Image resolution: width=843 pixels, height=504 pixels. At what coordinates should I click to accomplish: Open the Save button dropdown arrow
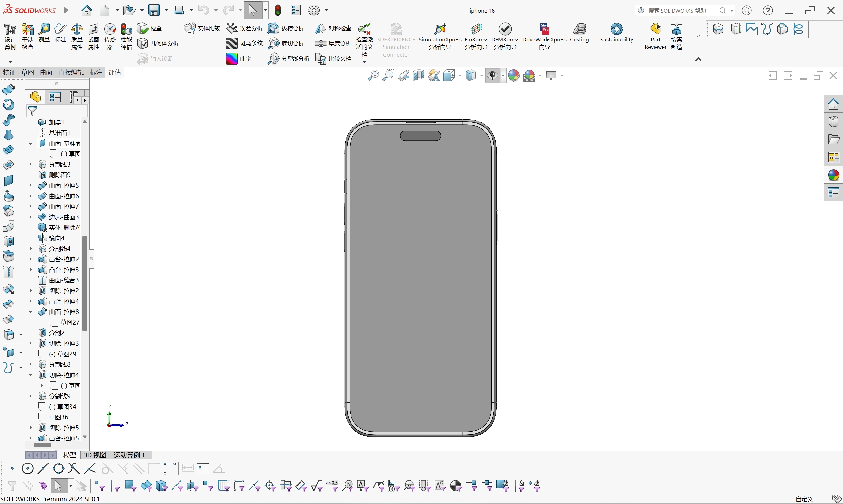(166, 10)
